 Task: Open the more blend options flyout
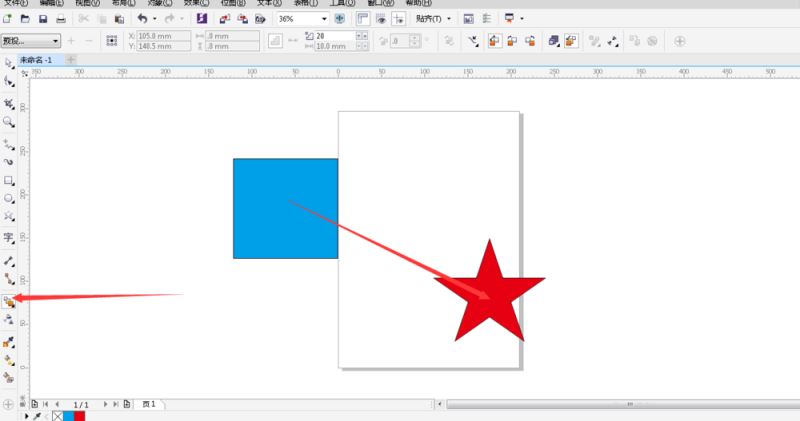point(594,41)
